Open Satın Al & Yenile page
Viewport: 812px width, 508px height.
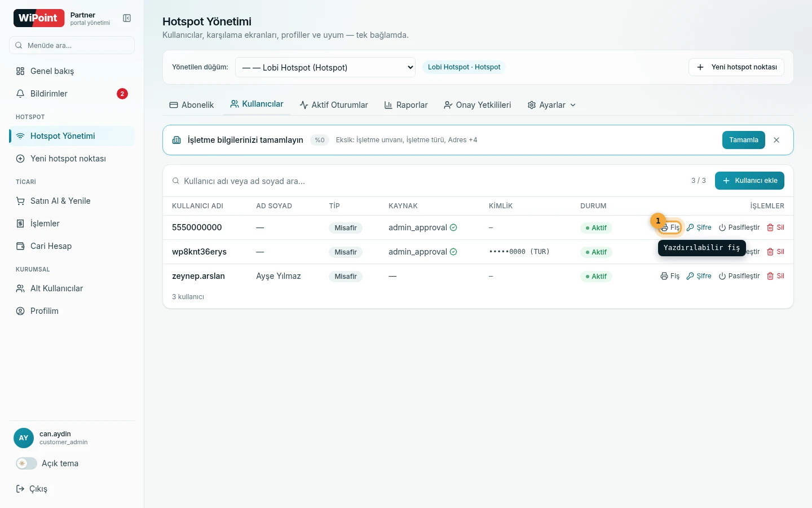tap(72, 201)
